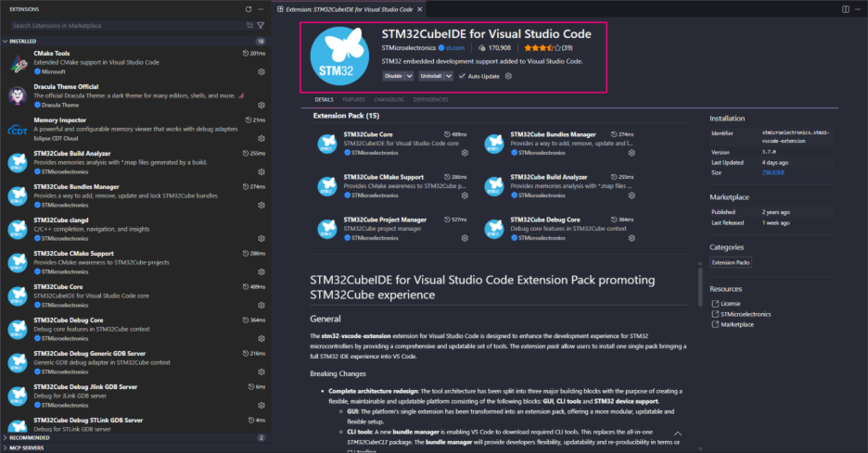Click the scroll-to-top arrow in readme
The height and width of the screenshot is (453, 868).
tap(678, 434)
